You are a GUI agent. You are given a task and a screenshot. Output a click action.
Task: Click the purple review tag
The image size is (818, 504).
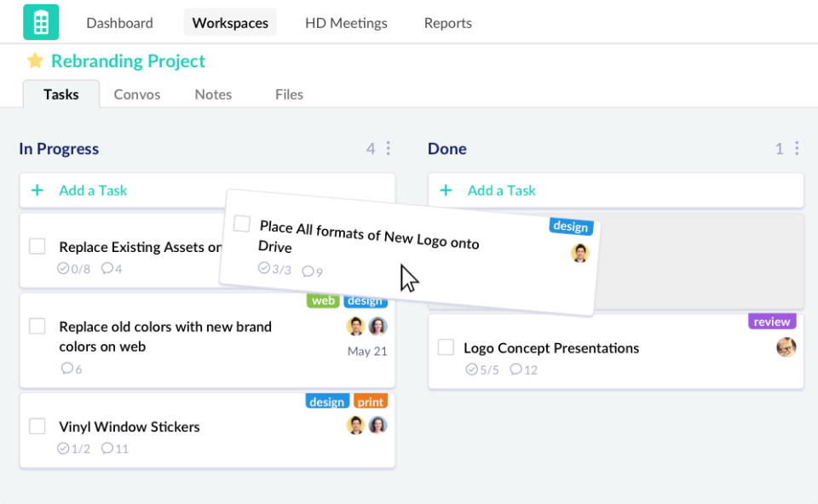pyautogui.click(x=772, y=322)
